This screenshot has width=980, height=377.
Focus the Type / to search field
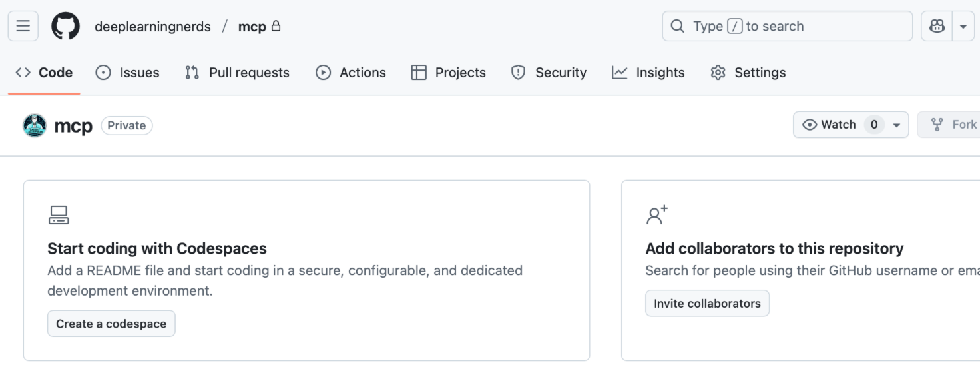pos(792,26)
